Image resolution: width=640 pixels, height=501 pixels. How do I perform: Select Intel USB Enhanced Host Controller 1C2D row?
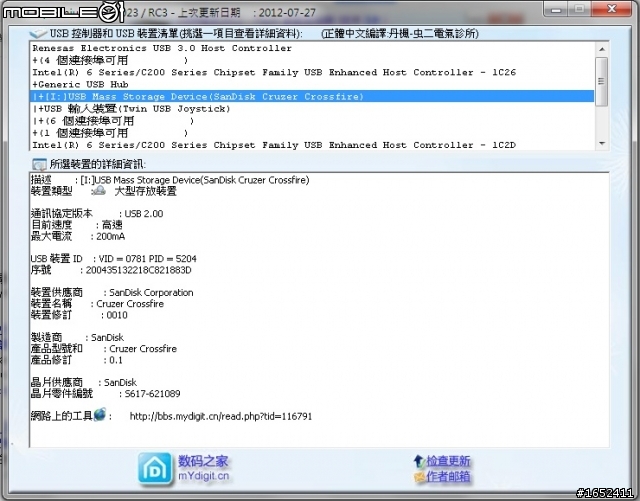pos(312,145)
